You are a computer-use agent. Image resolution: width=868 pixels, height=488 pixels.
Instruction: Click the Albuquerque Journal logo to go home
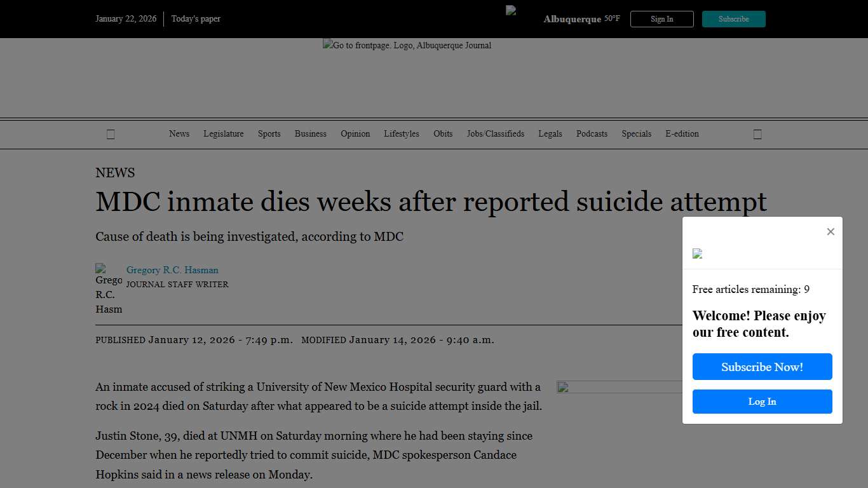(407, 45)
